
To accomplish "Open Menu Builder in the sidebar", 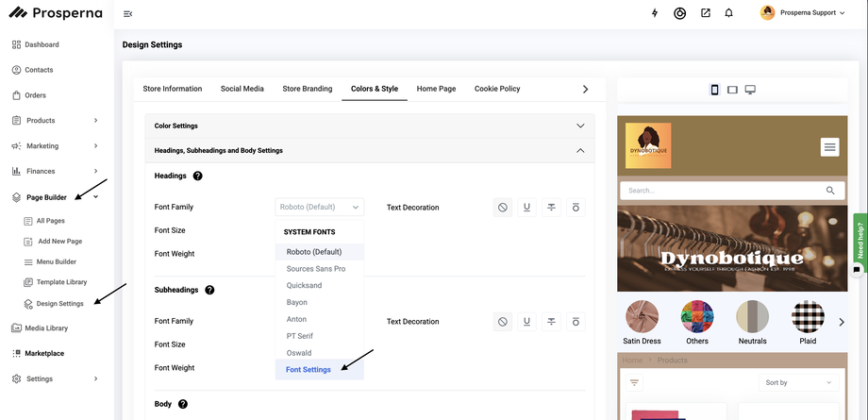I will 57,261.
